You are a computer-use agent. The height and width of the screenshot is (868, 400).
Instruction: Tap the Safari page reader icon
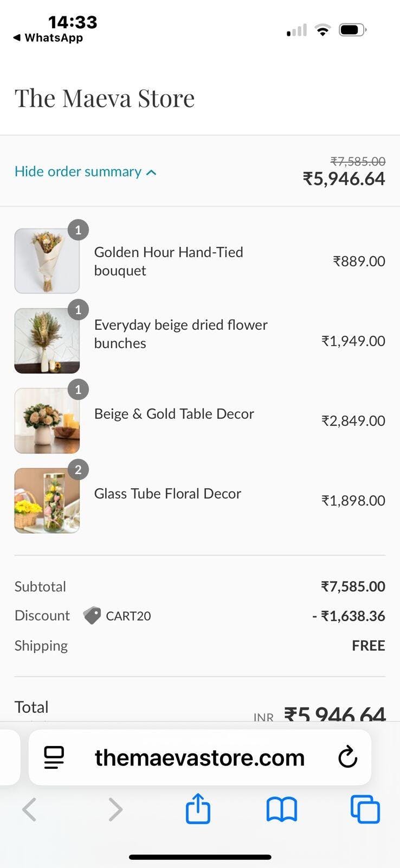pyautogui.click(x=54, y=757)
